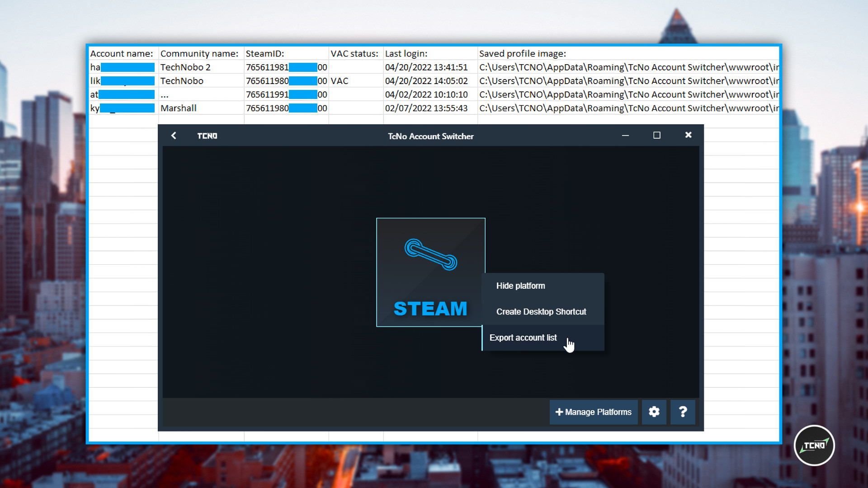Click the TcNo watermark logo in the corner
This screenshot has width=868, height=488.
coord(814,445)
